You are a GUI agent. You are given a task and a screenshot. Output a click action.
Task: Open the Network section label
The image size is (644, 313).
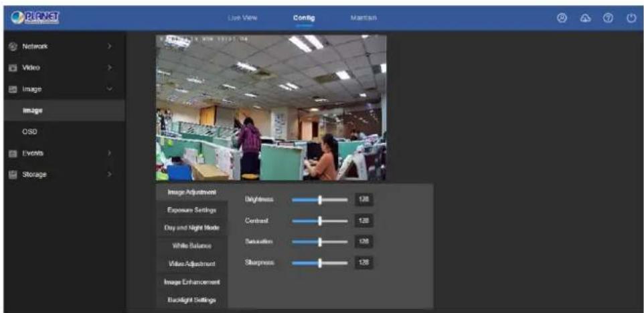[35, 46]
